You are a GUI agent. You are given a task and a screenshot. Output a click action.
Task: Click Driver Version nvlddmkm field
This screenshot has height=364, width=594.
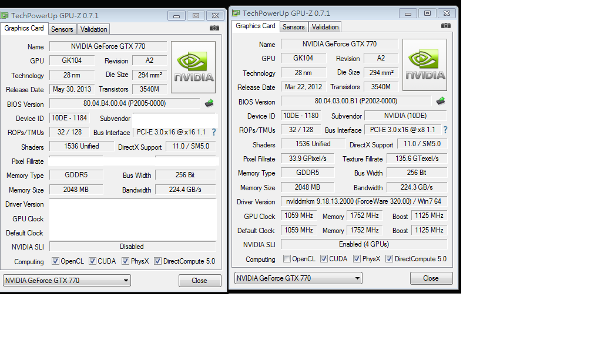click(364, 202)
